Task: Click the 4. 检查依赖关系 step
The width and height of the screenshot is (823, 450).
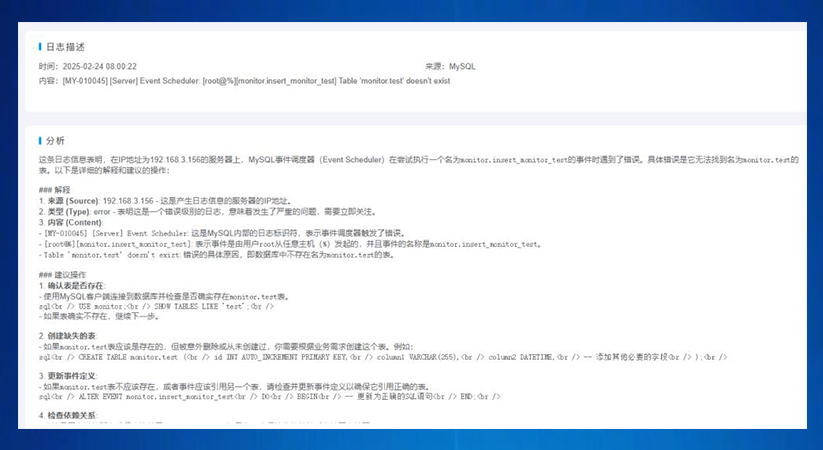Action: 68,416
